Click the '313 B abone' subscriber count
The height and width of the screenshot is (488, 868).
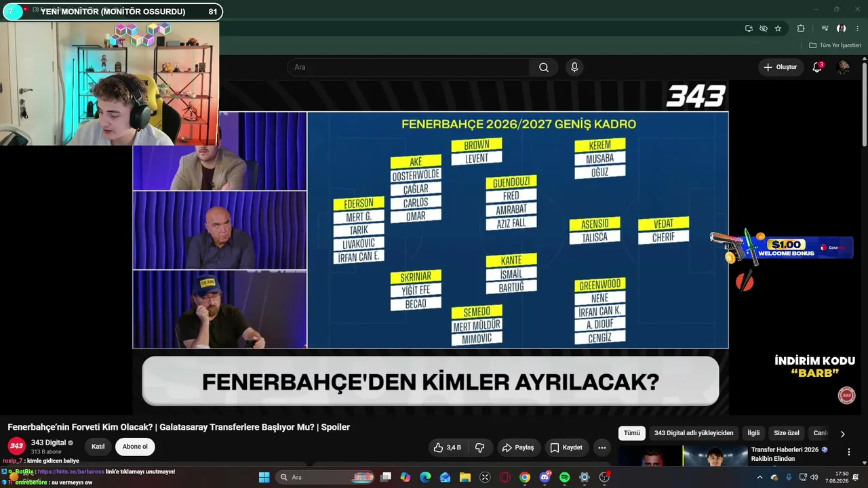(46, 452)
